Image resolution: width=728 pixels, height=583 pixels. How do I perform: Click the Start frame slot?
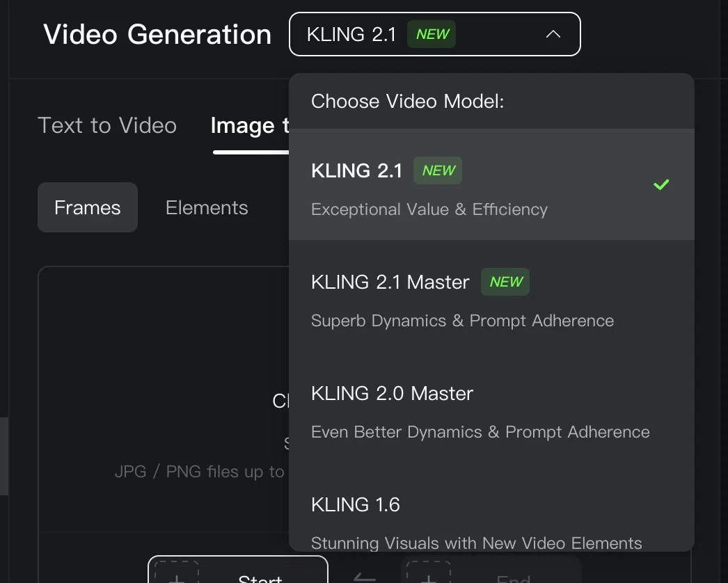[x=238, y=570]
